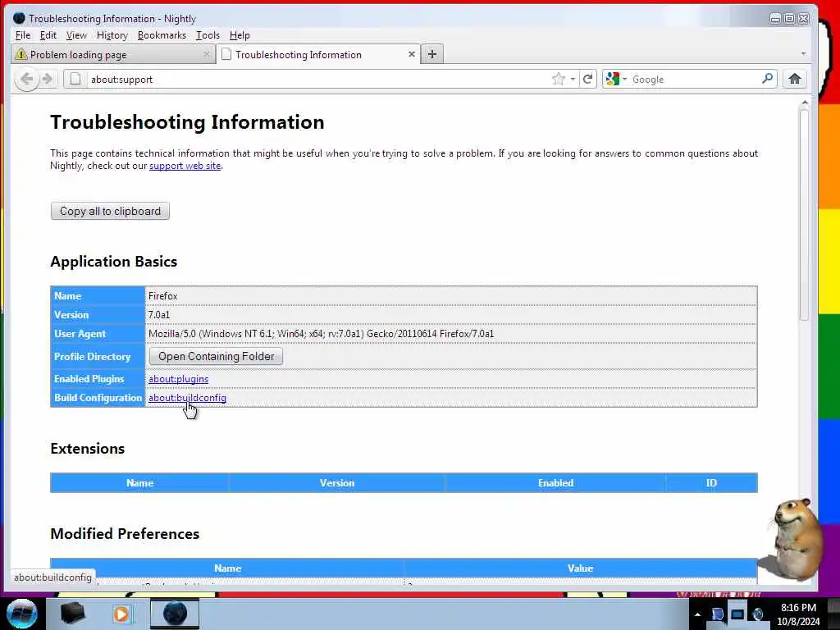Switch to the Problem loading page tab
This screenshot has height=630, width=840.
pyautogui.click(x=112, y=54)
